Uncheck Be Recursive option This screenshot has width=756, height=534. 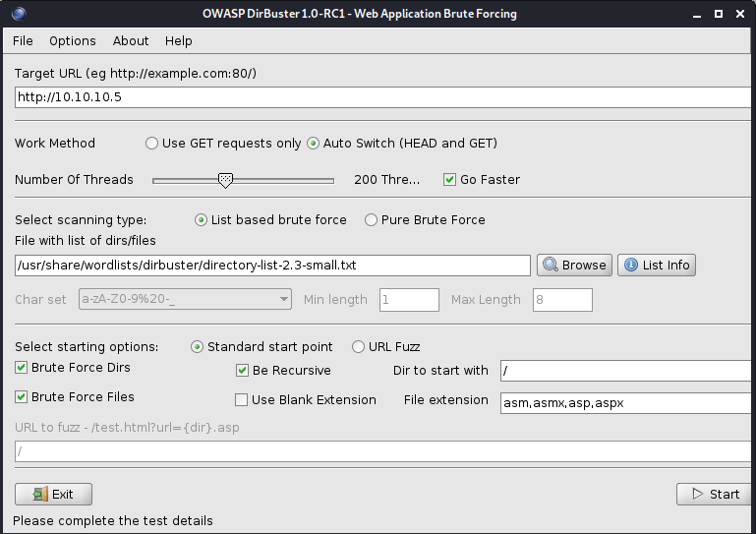242,371
